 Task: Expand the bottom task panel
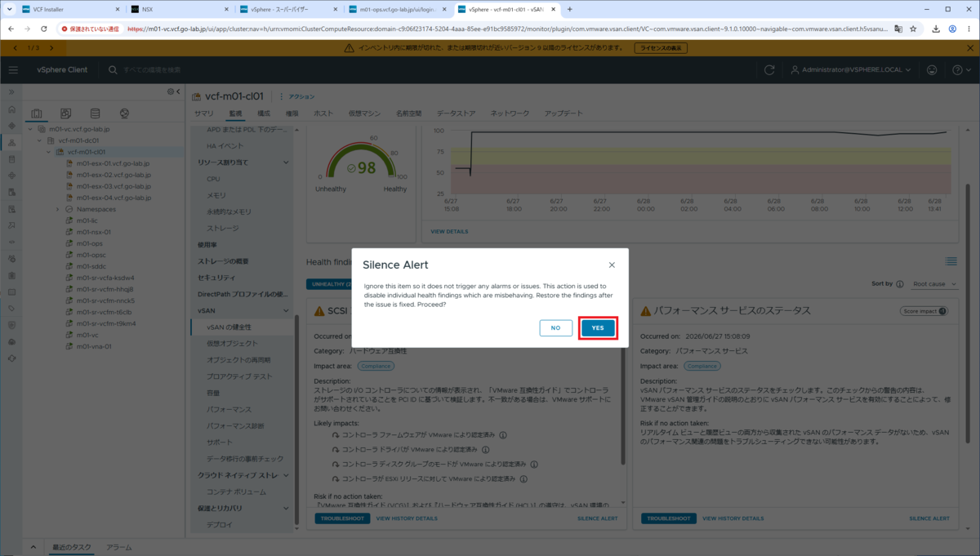(x=33, y=547)
